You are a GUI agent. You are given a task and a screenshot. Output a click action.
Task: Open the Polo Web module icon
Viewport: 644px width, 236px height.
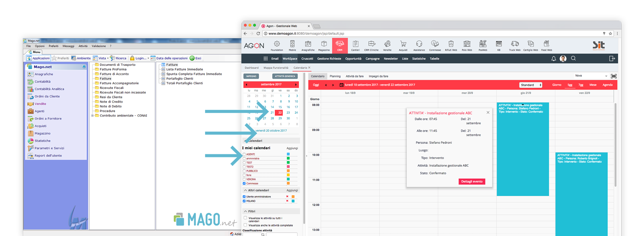tap(467, 45)
